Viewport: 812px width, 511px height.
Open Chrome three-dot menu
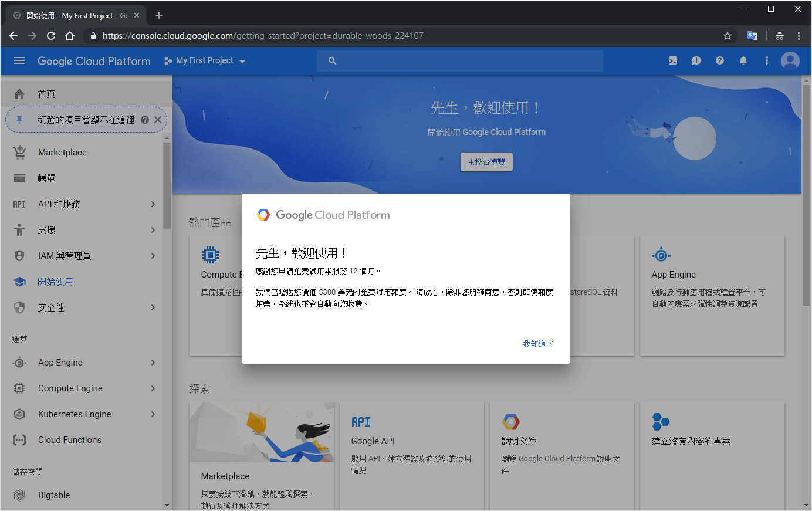click(799, 36)
